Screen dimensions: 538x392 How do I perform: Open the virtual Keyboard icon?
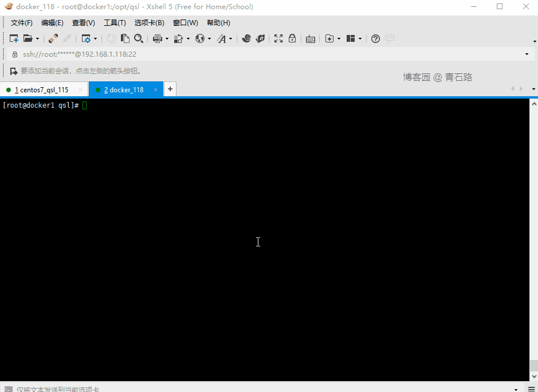(x=311, y=39)
